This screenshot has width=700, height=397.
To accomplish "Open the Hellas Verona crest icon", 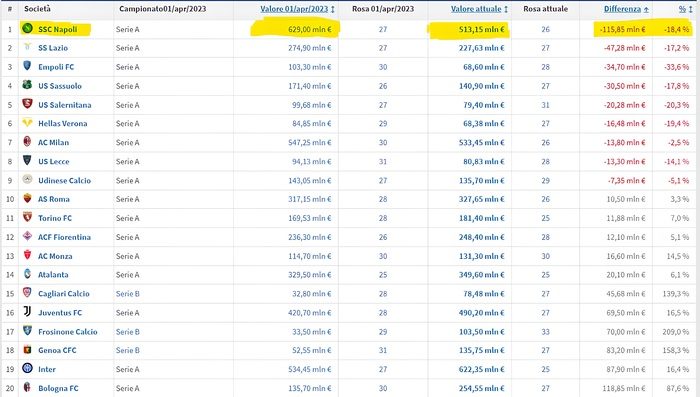I will [x=27, y=122].
